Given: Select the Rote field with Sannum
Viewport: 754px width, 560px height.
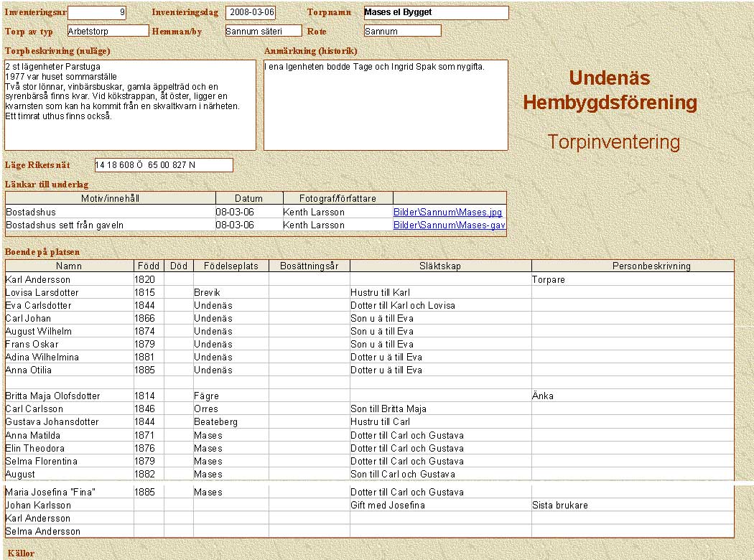Looking at the screenshot, I should pos(402,31).
